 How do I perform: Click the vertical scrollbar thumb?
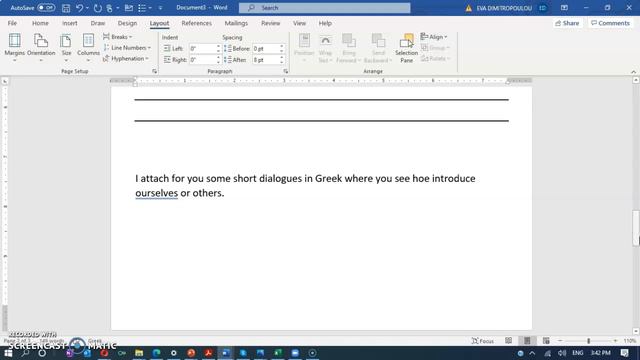pos(636,227)
